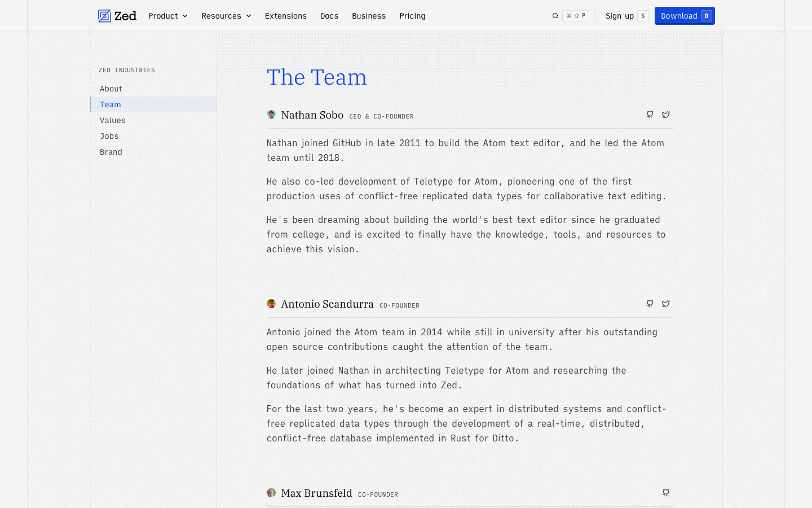Viewport: 812px width, 508px height.
Task: Click the Nathan Sobo name heading
Action: pyautogui.click(x=312, y=115)
